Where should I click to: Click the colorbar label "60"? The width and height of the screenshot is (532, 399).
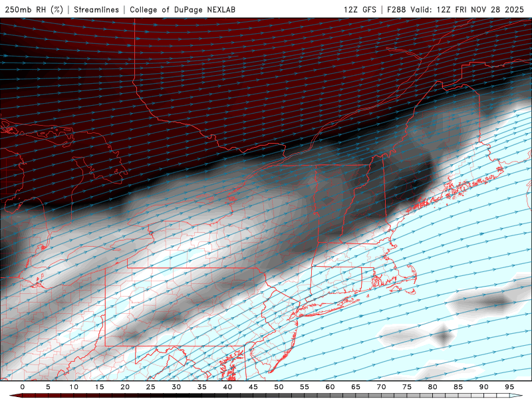(x=330, y=387)
